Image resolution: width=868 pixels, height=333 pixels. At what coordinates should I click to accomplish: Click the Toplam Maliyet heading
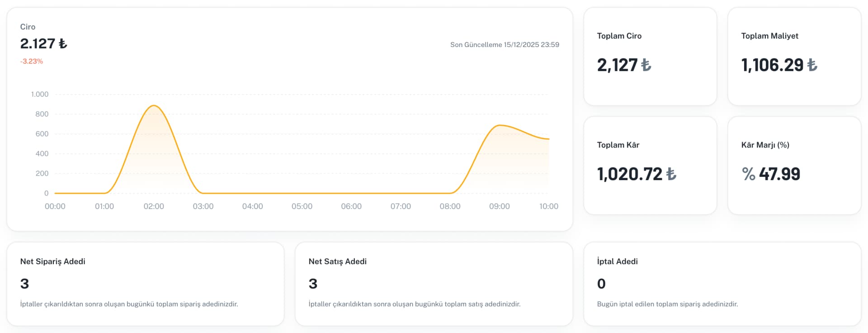point(769,36)
